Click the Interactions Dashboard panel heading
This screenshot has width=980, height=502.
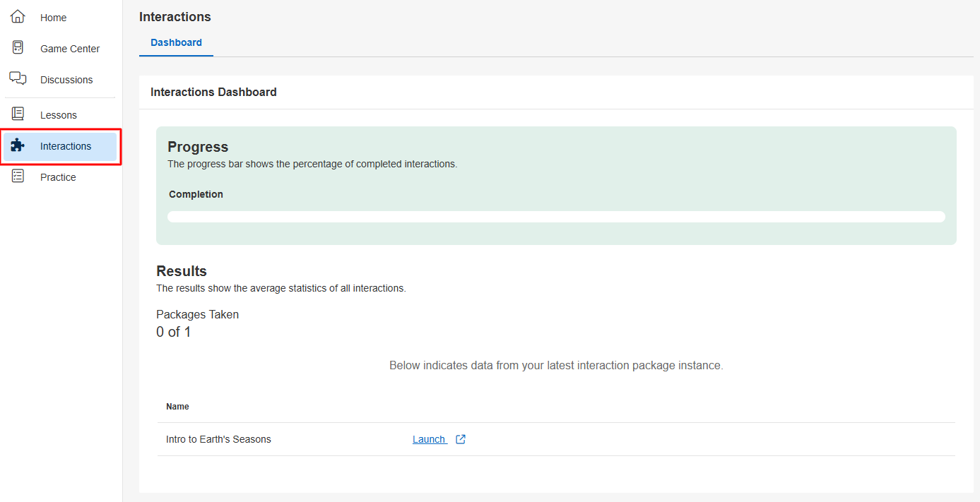(x=213, y=92)
